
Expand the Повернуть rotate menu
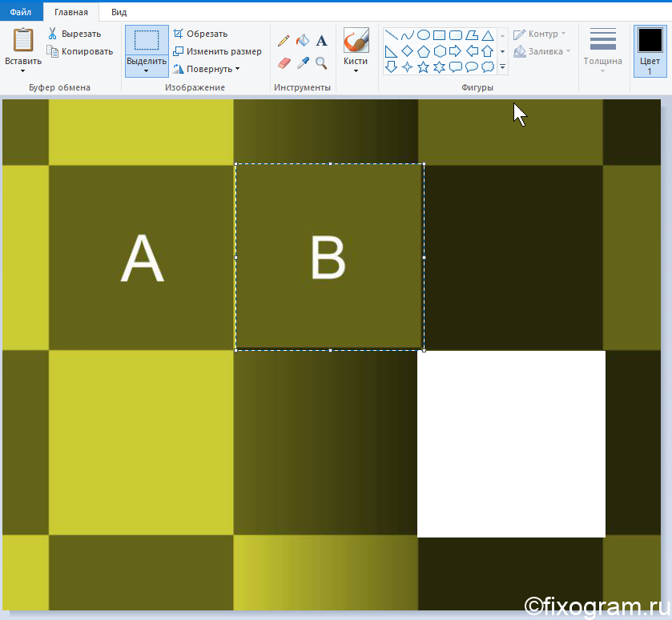(238, 69)
